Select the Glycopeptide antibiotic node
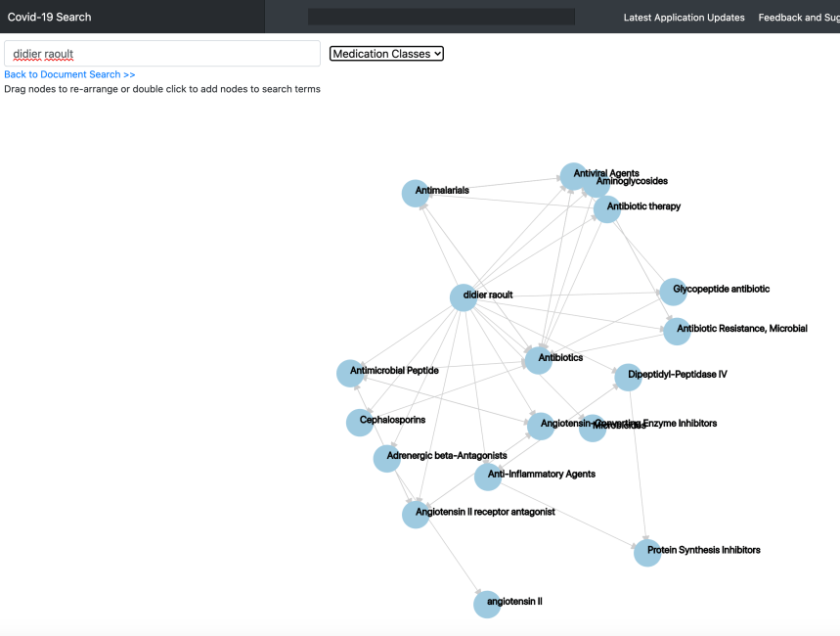Screen dimensions: 840x636 pyautogui.click(x=673, y=292)
